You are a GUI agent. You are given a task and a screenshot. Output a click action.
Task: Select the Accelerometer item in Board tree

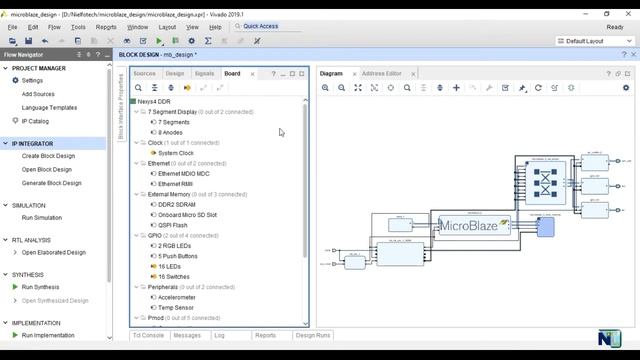coord(177,298)
